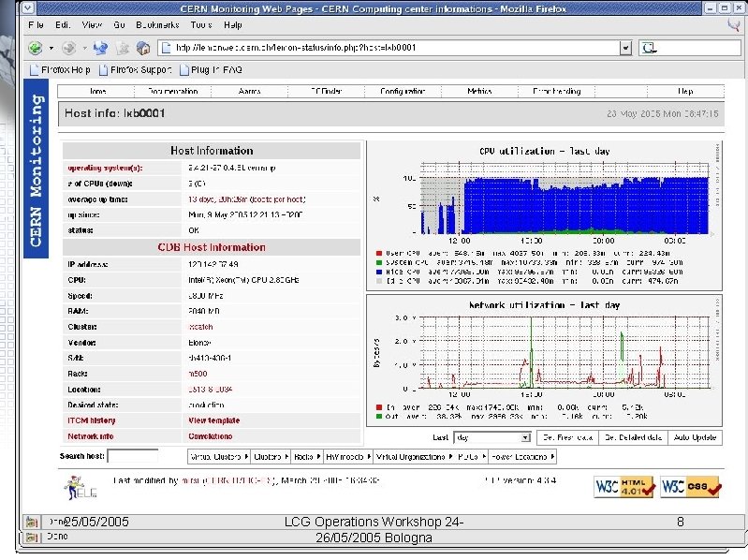Open the Plug-in FAQ bookmark icon
The width and height of the screenshot is (748, 560).
(184, 70)
